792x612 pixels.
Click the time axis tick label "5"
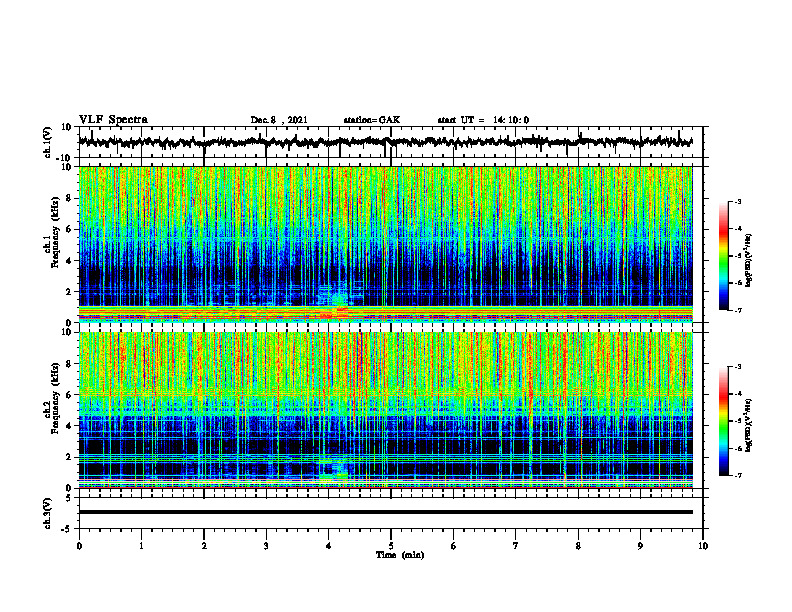tap(391, 546)
